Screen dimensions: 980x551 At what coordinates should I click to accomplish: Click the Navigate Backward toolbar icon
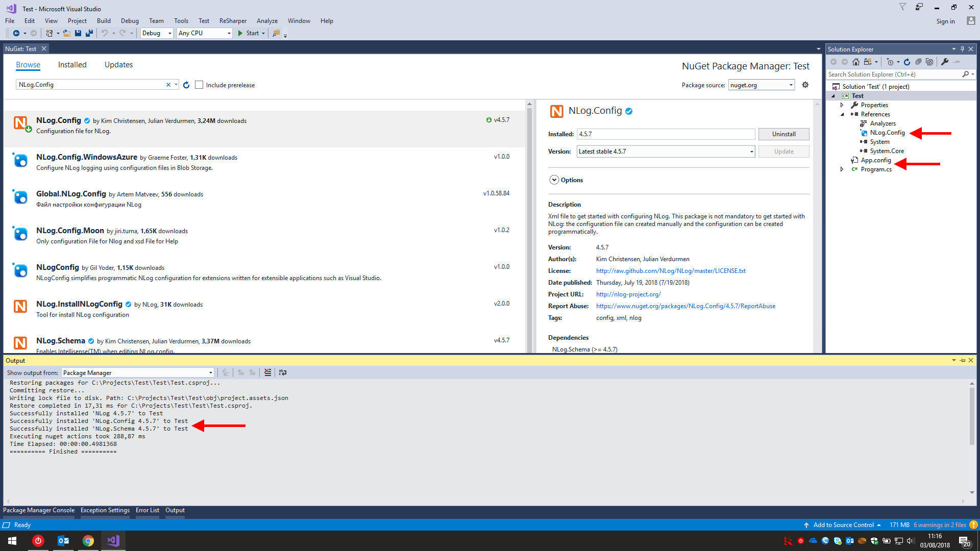click(16, 33)
